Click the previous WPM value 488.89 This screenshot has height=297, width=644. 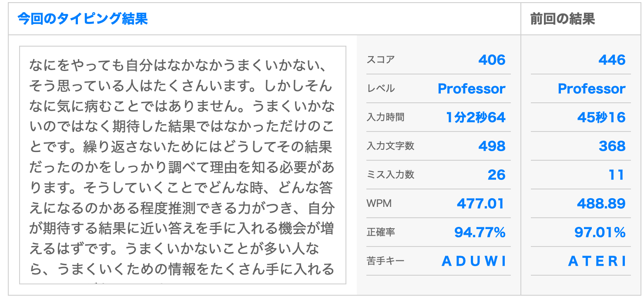click(601, 203)
